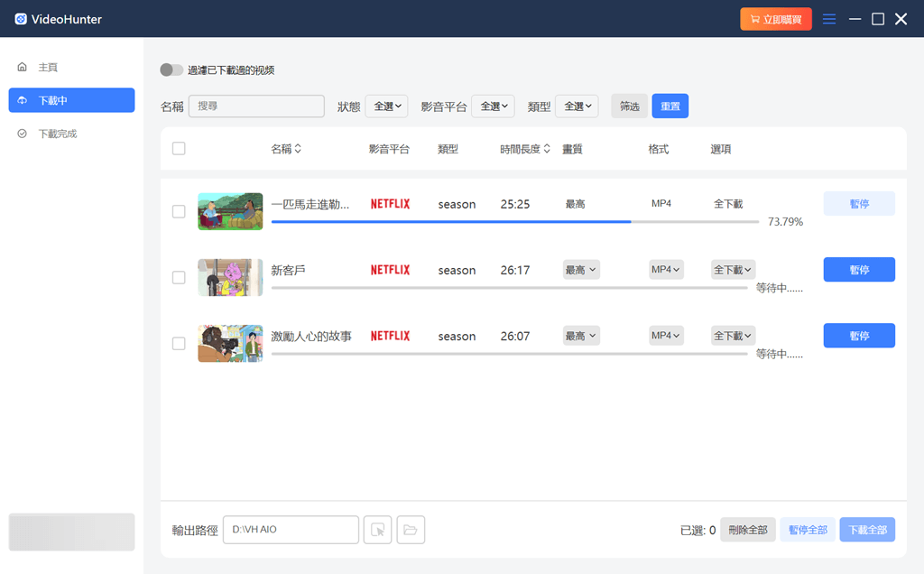Open the output folder via the open-folder icon
Viewport: 924px width, 574px height.
411,530
